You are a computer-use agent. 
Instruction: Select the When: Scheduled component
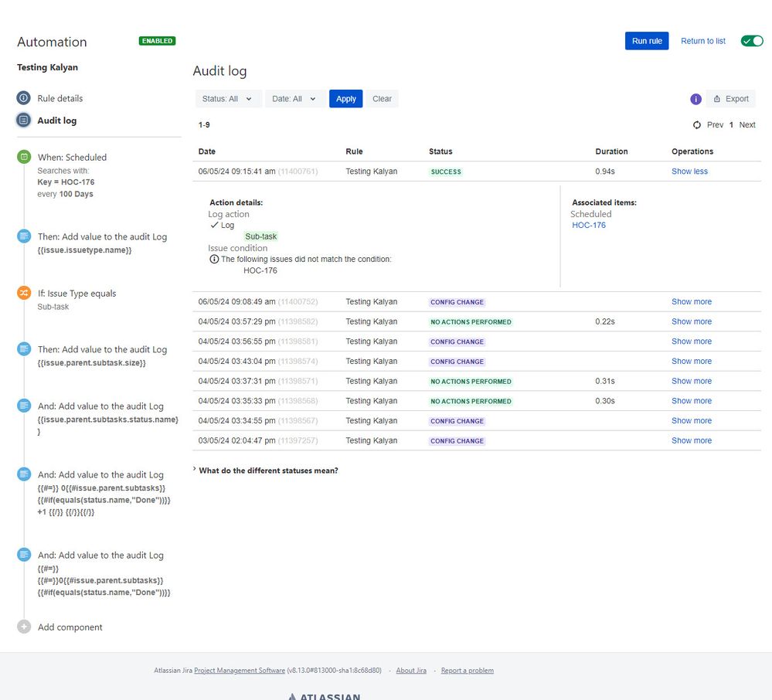click(x=72, y=157)
